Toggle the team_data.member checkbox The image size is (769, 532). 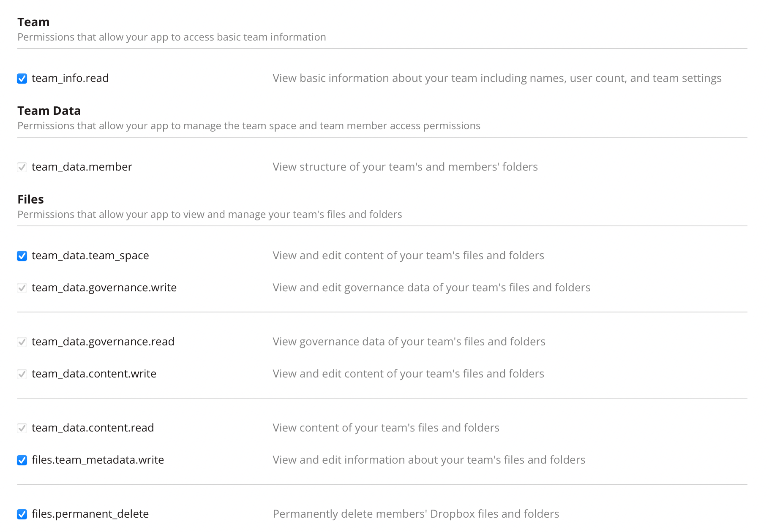pyautogui.click(x=22, y=167)
